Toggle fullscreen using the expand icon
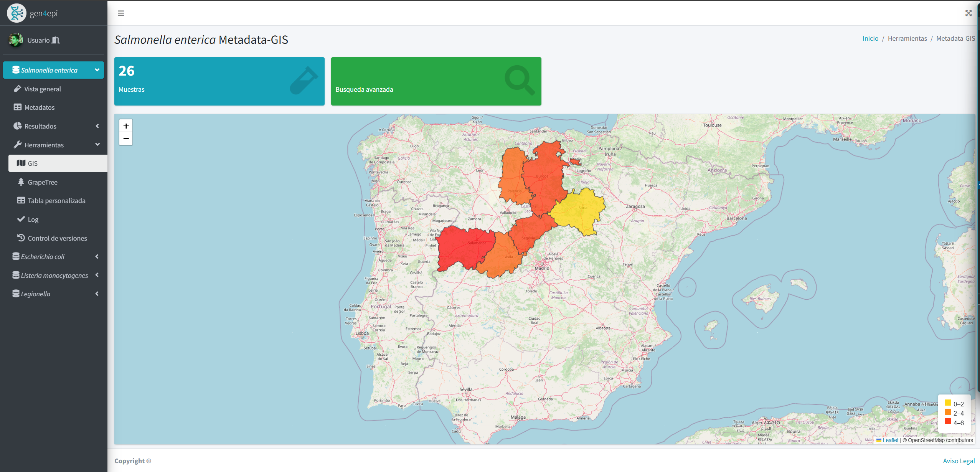The height and width of the screenshot is (472, 980). click(x=969, y=13)
